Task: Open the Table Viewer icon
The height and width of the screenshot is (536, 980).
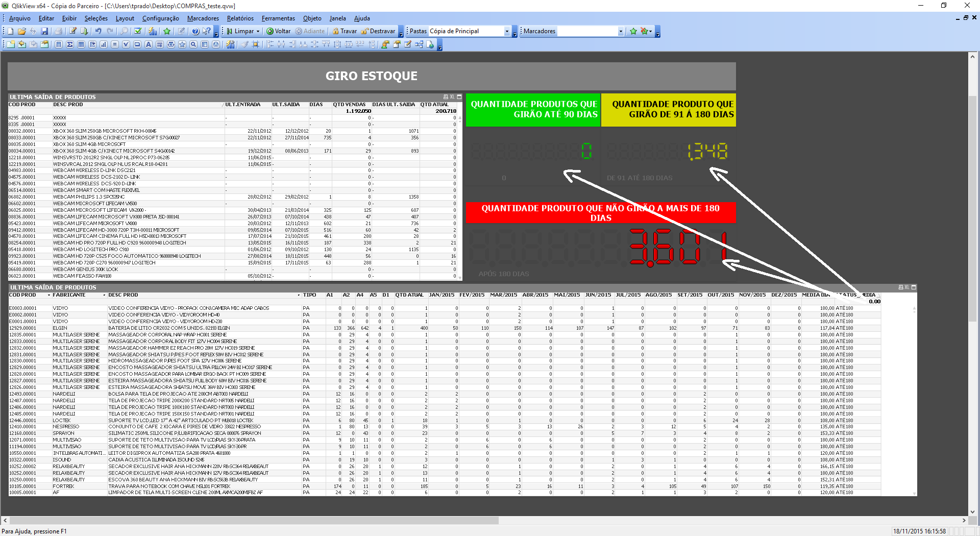Action: pos(419,44)
